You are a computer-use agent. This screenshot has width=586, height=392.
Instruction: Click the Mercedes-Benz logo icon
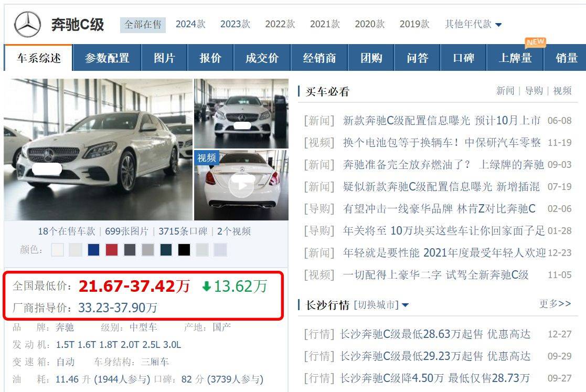[28, 25]
